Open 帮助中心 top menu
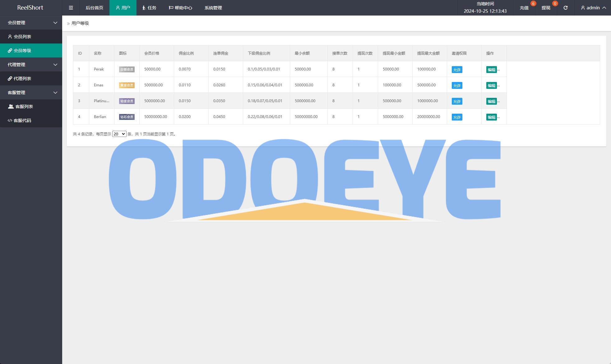The height and width of the screenshot is (364, 611). tap(180, 8)
